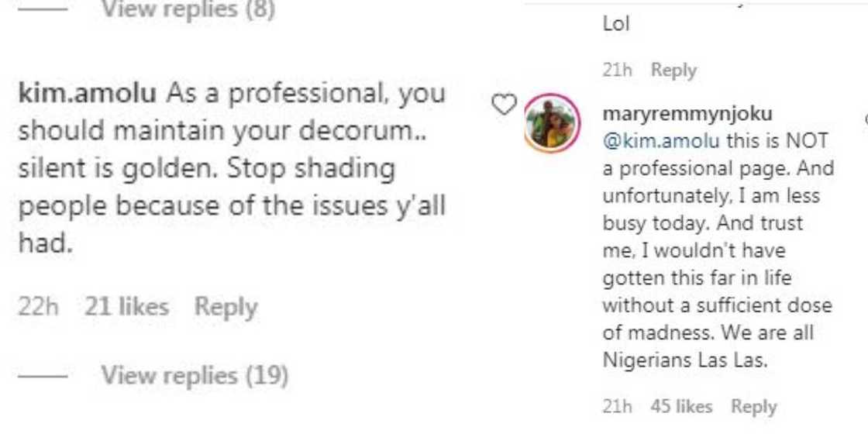Open maryremmynjoku's profile picture
Viewport: 868px width, 434px height.
pyautogui.click(x=551, y=122)
